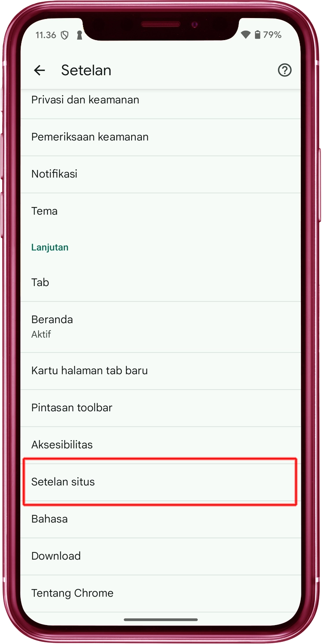Tap the Wi-Fi status icon
The image size is (322, 644).
pyautogui.click(x=246, y=35)
